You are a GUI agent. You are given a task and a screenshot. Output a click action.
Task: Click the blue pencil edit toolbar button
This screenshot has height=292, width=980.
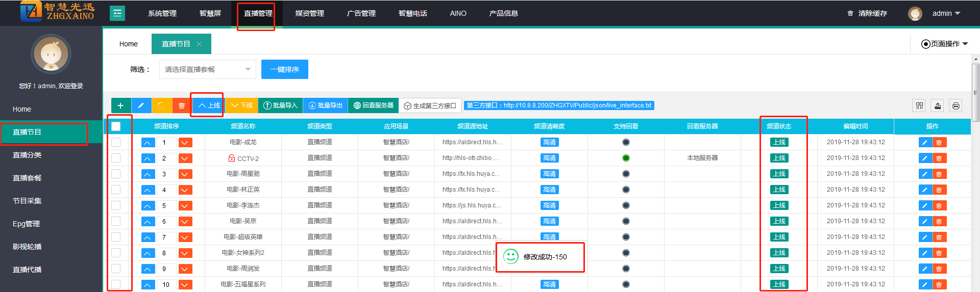pos(141,105)
